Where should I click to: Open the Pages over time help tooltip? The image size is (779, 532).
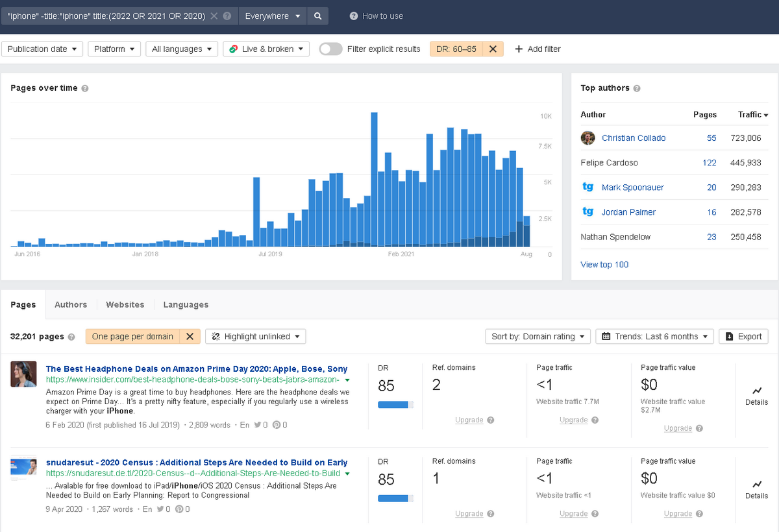click(x=85, y=88)
